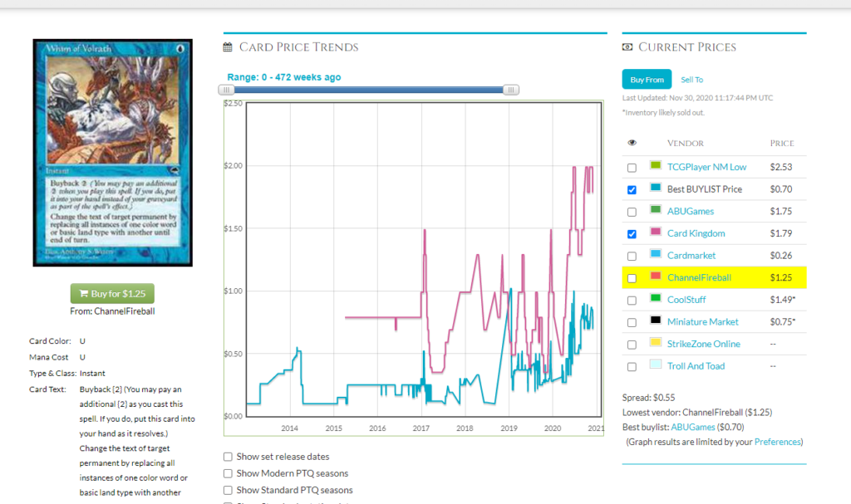
Task: Click the Cardmarket light blue swatch
Action: 656,253
